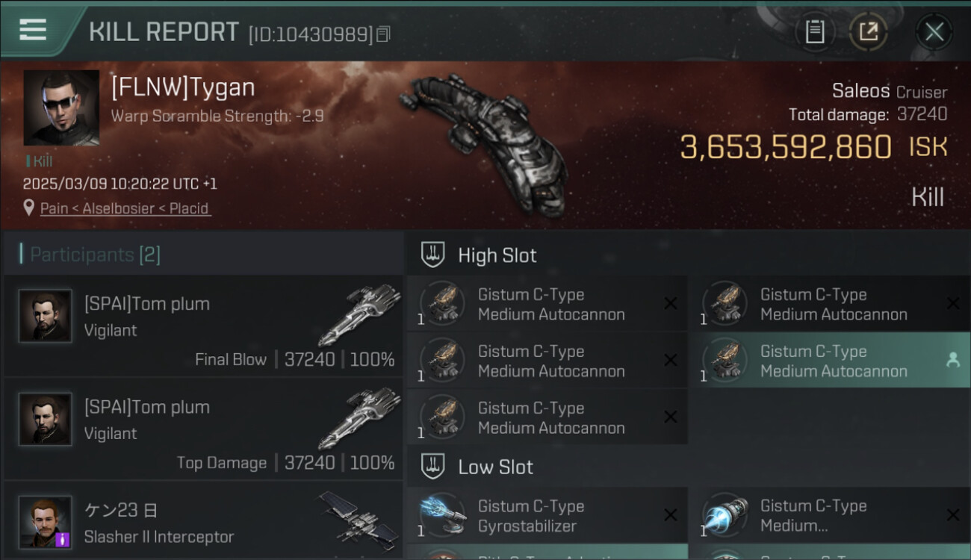Open Pain < Aselbosier < Placid location link

click(x=124, y=208)
